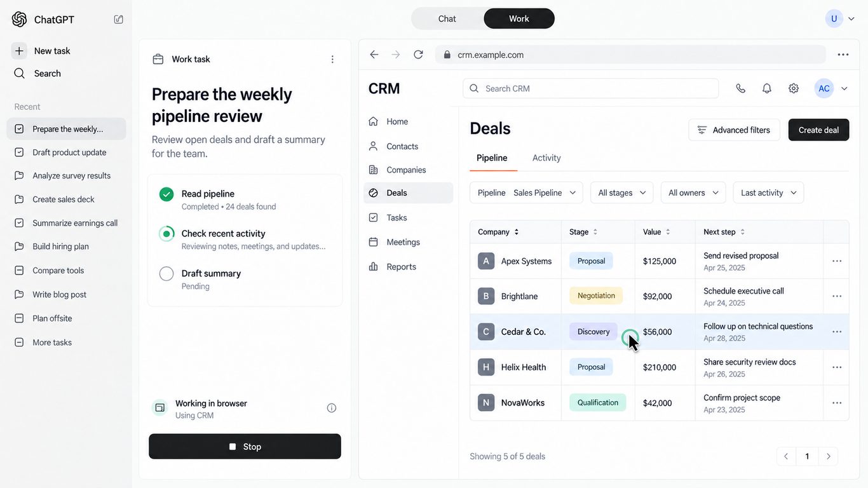868x488 pixels.
Task: Open the Work task three-dot menu
Action: 332,59
